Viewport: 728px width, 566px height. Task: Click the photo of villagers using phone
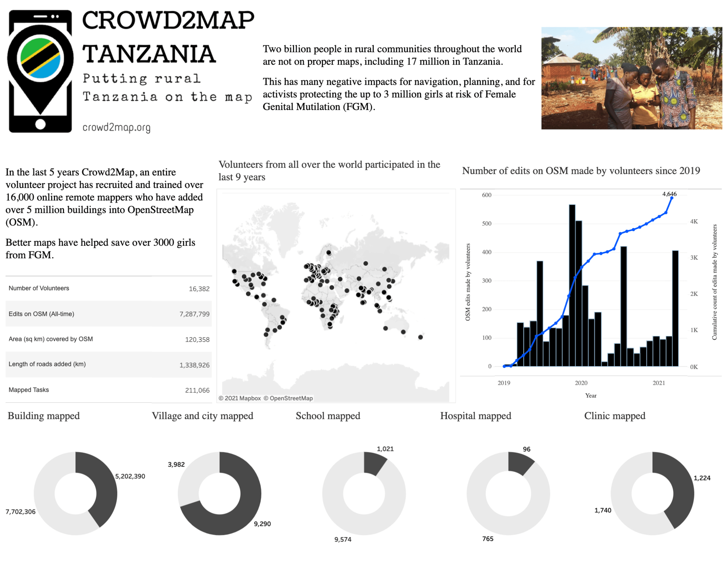[x=632, y=78]
